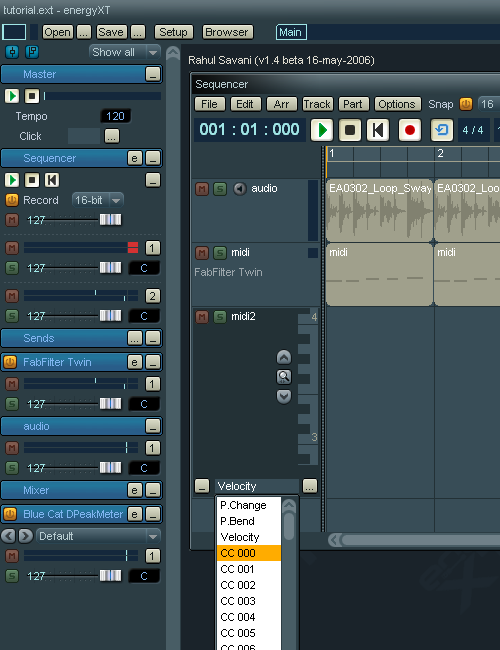Toggle the loop button beside 4/4

click(442, 130)
